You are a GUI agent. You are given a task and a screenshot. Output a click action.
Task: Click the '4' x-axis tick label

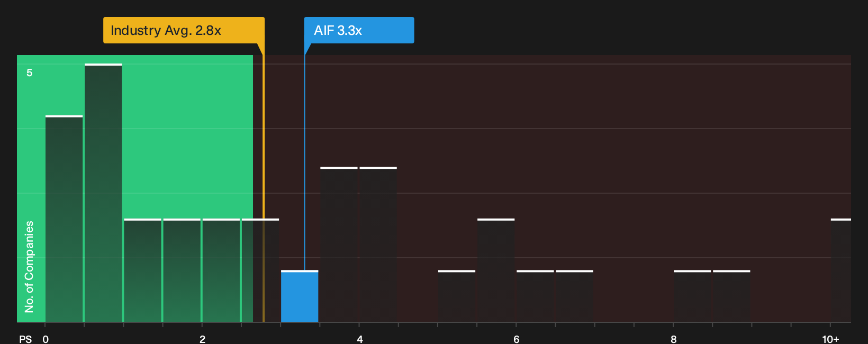360,339
